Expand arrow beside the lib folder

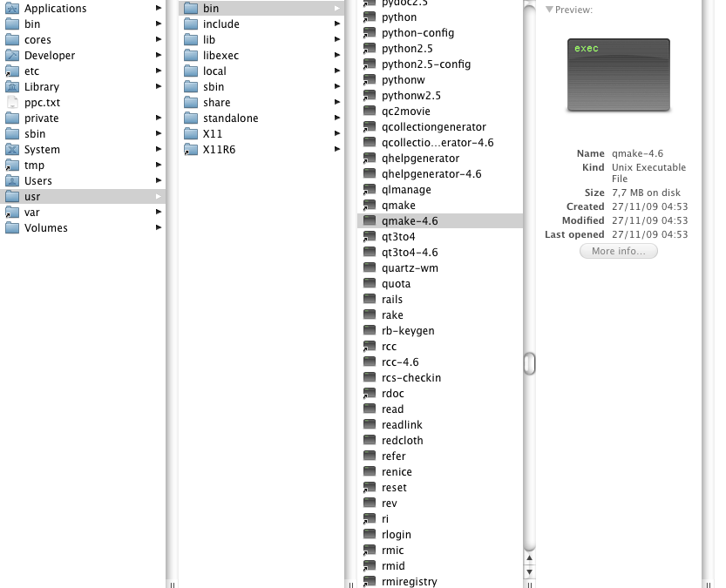tap(337, 39)
